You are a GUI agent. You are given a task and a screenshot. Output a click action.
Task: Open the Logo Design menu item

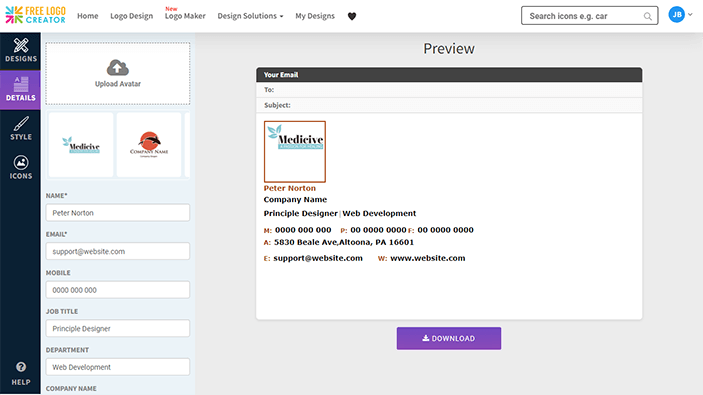(x=131, y=16)
